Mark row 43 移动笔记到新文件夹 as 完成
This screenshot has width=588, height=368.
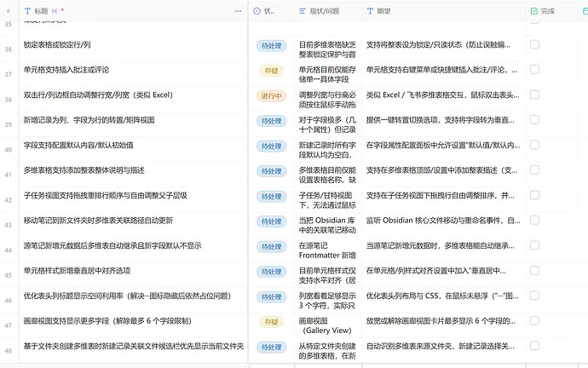[535, 221]
